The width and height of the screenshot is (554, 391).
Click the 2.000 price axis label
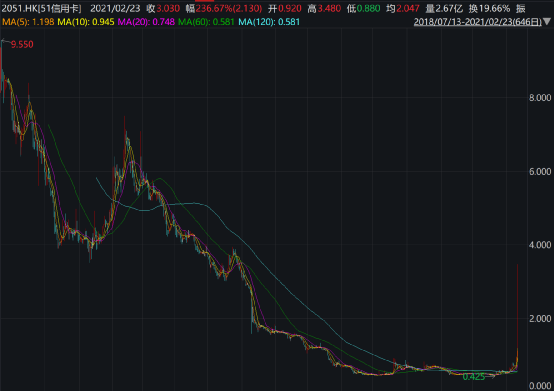[540, 319]
